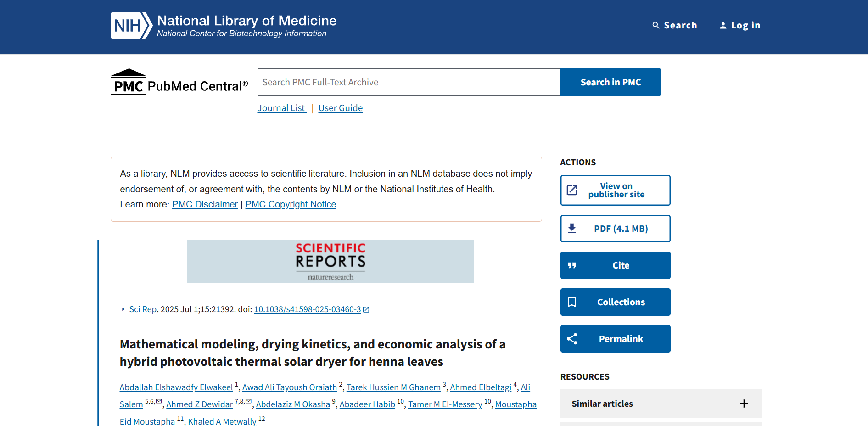Click the article title heading
This screenshot has width=868, height=426.
[x=313, y=353]
